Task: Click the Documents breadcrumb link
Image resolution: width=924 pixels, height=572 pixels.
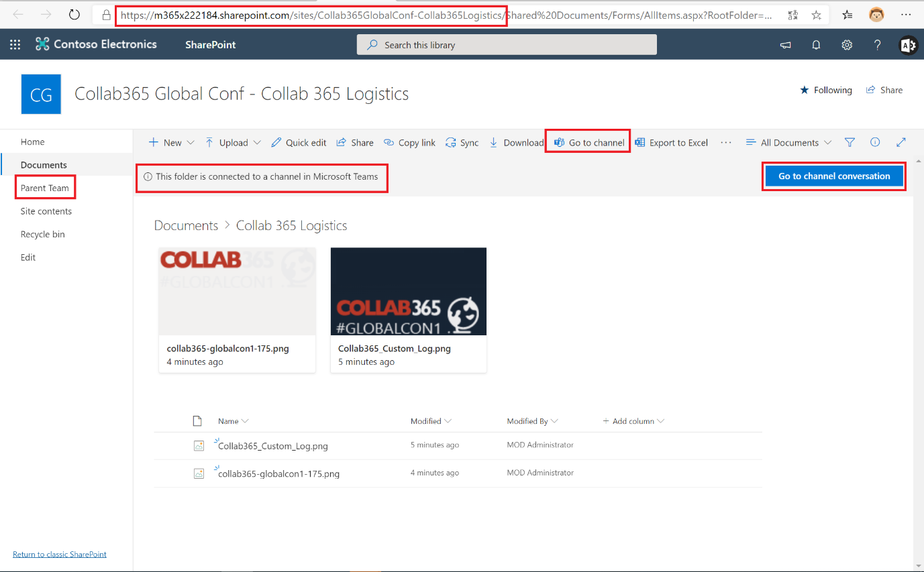Action: pos(186,225)
